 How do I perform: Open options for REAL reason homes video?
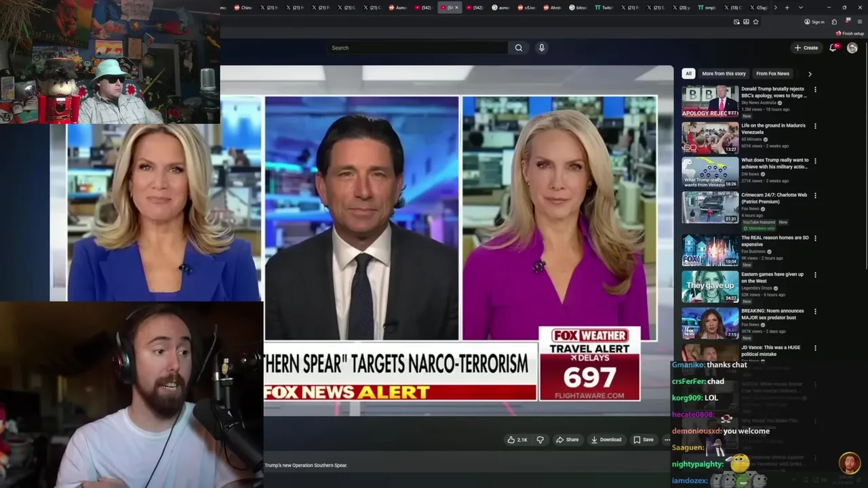[815, 239]
